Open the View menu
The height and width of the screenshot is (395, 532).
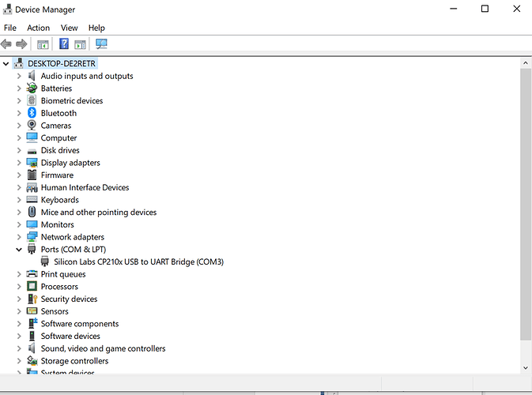coord(70,28)
